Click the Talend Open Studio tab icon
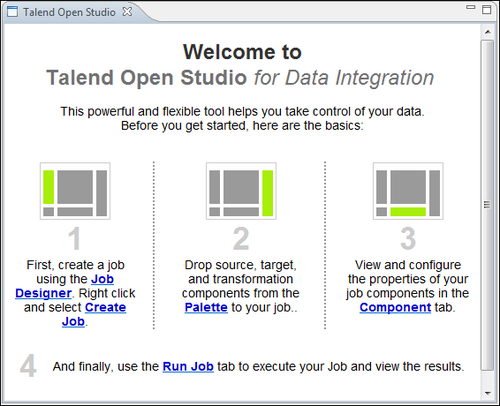 tap(12, 12)
